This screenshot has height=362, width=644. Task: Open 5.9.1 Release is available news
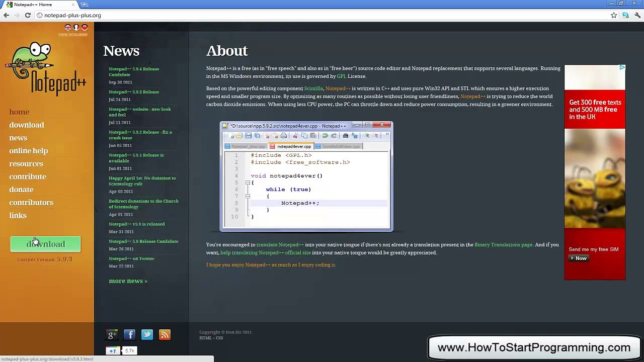tap(136, 158)
